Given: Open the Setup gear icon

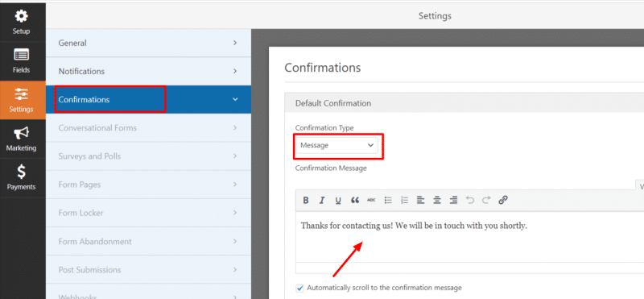Looking at the screenshot, I should tap(21, 16).
